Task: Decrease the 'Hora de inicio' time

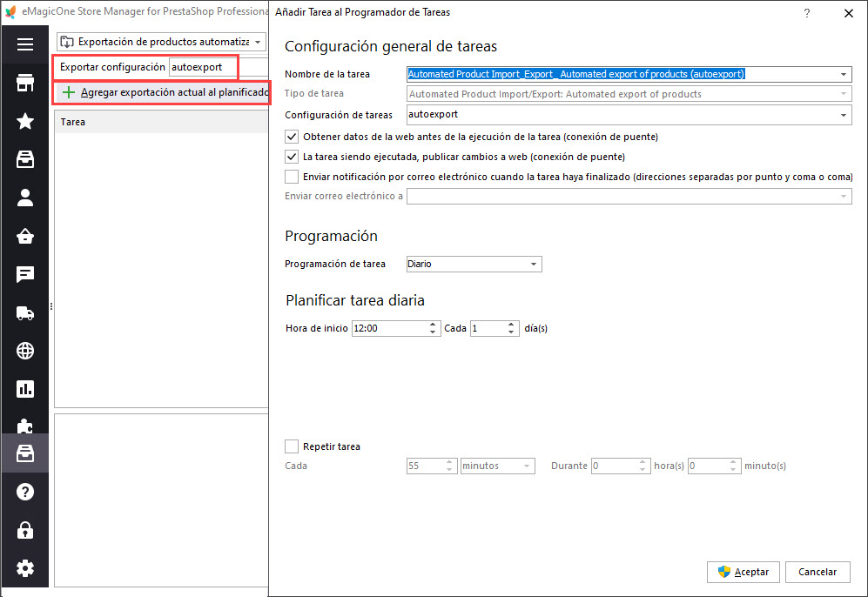Action: click(x=433, y=332)
